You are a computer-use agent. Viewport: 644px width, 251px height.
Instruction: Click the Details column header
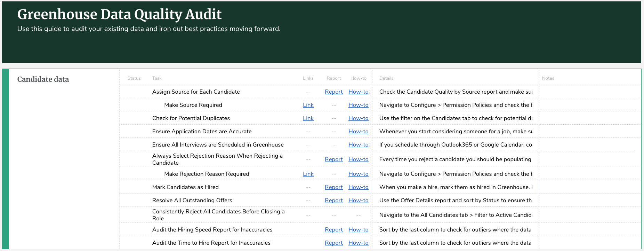[x=386, y=78]
